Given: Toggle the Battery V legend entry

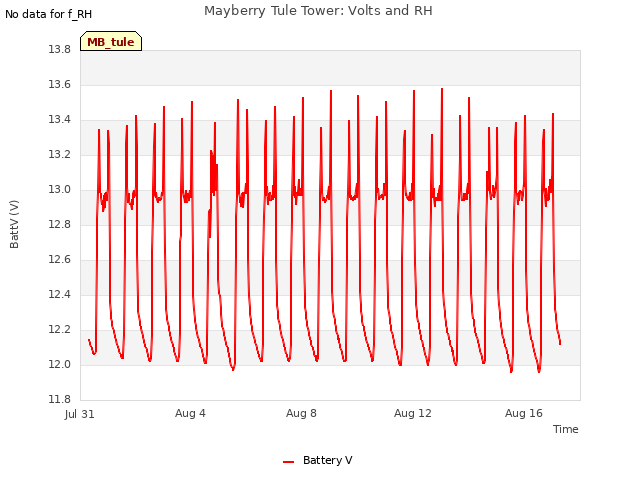Looking at the screenshot, I should click(318, 460).
